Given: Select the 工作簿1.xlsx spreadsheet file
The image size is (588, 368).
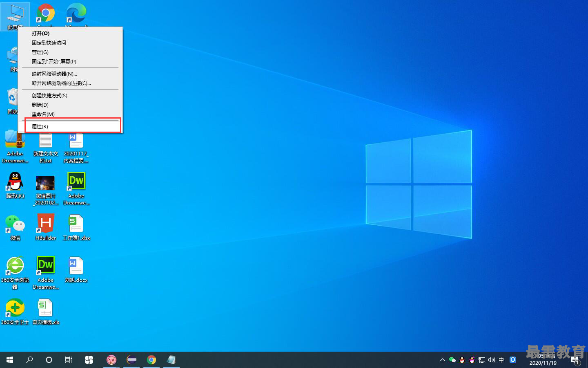Looking at the screenshot, I should (76, 227).
